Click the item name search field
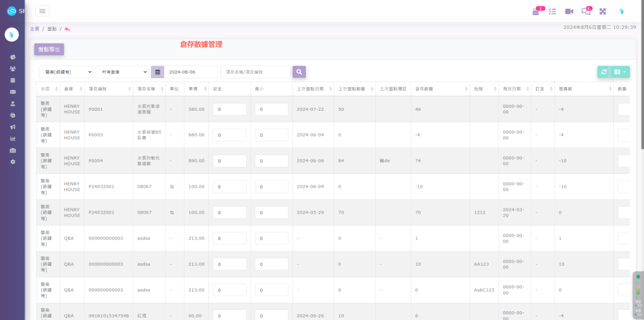644x320 pixels. 255,72
